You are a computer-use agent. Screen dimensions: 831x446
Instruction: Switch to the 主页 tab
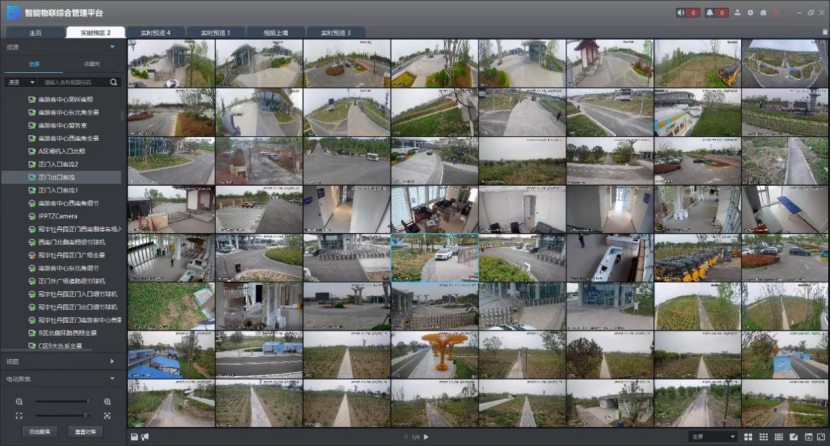click(x=34, y=33)
